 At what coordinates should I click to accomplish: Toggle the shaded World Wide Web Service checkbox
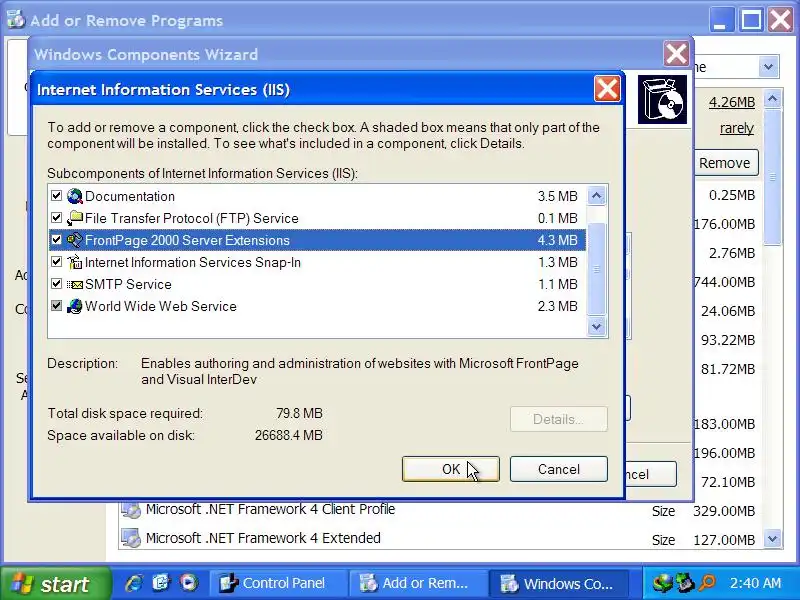point(57,306)
